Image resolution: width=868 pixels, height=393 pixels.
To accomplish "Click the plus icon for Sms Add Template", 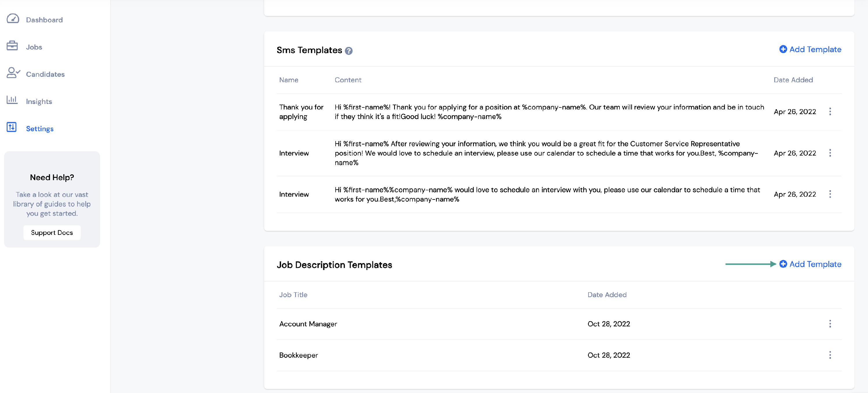I will tap(783, 49).
